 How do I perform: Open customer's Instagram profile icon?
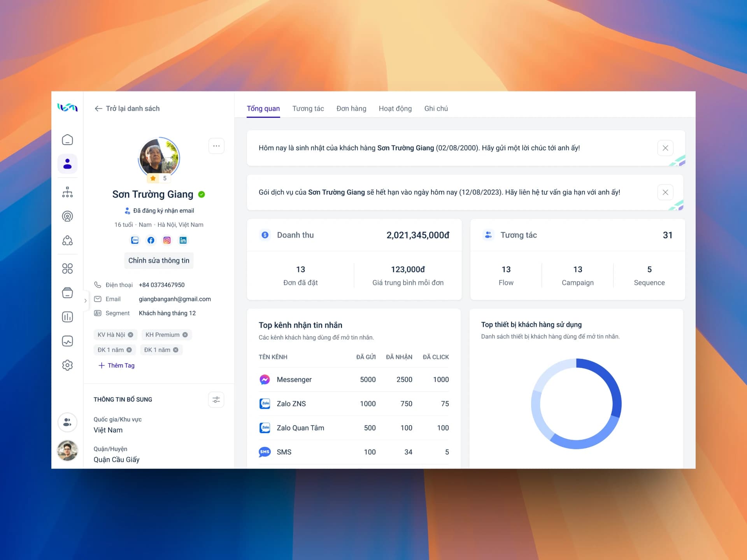tap(167, 240)
